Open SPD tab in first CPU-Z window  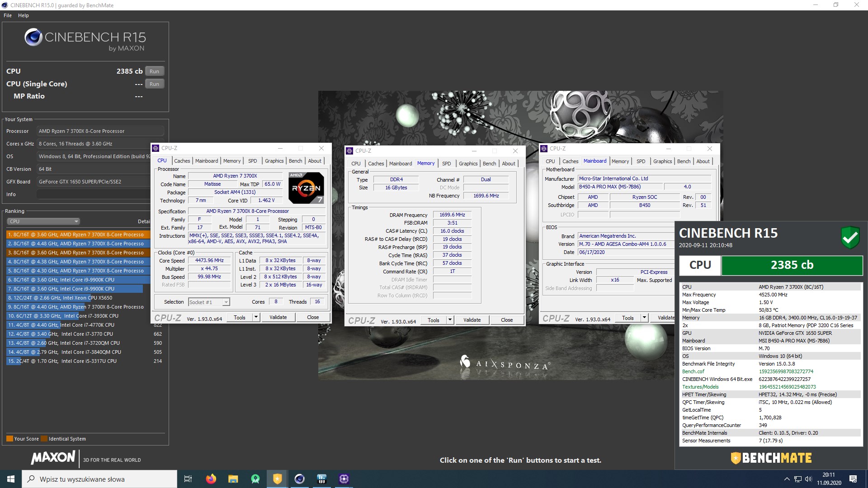click(253, 161)
